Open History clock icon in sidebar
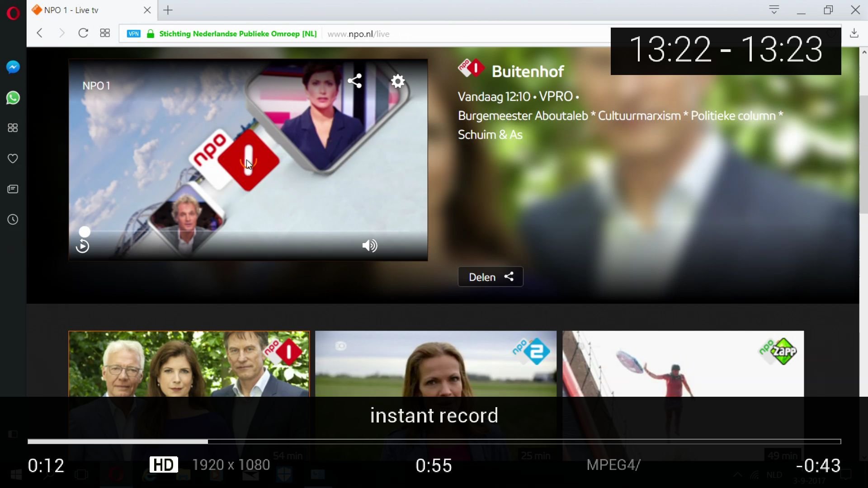The image size is (868, 488). click(13, 220)
